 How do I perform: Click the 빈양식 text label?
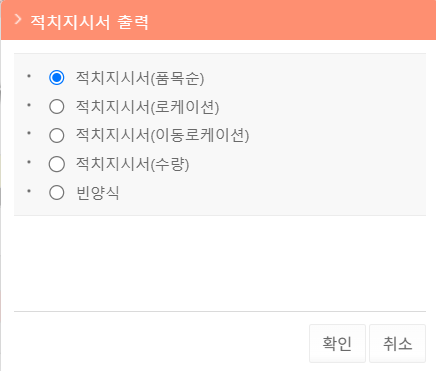(97, 193)
